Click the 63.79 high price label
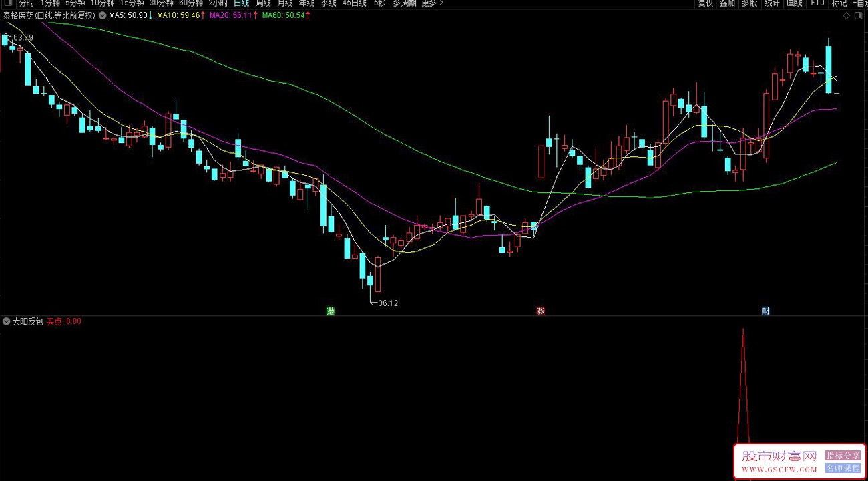 pyautogui.click(x=23, y=38)
